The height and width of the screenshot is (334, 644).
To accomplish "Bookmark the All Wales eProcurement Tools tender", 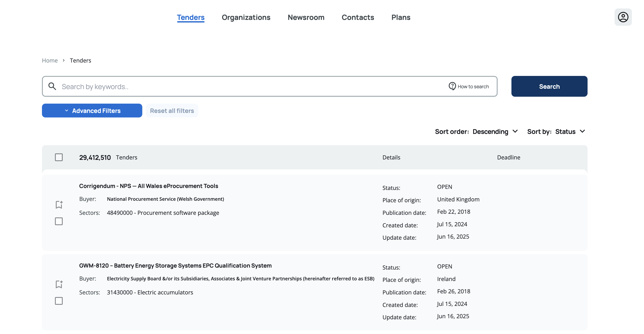I will pos(59,204).
